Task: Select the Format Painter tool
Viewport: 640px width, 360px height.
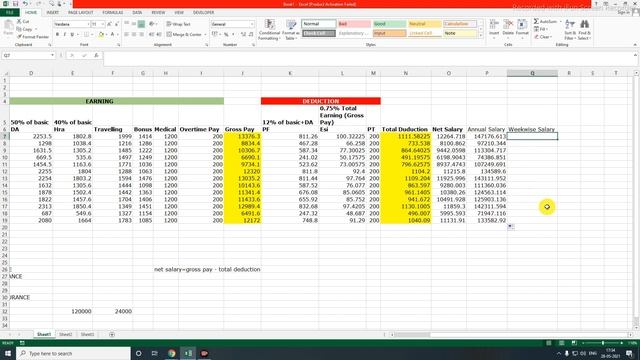Action: (x=33, y=37)
